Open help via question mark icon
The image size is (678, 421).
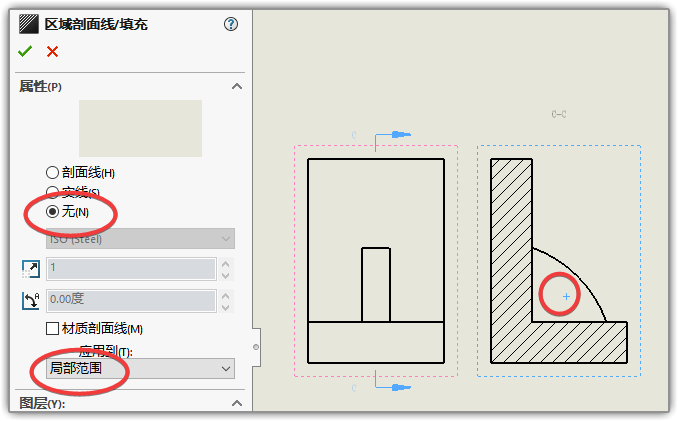point(232,24)
